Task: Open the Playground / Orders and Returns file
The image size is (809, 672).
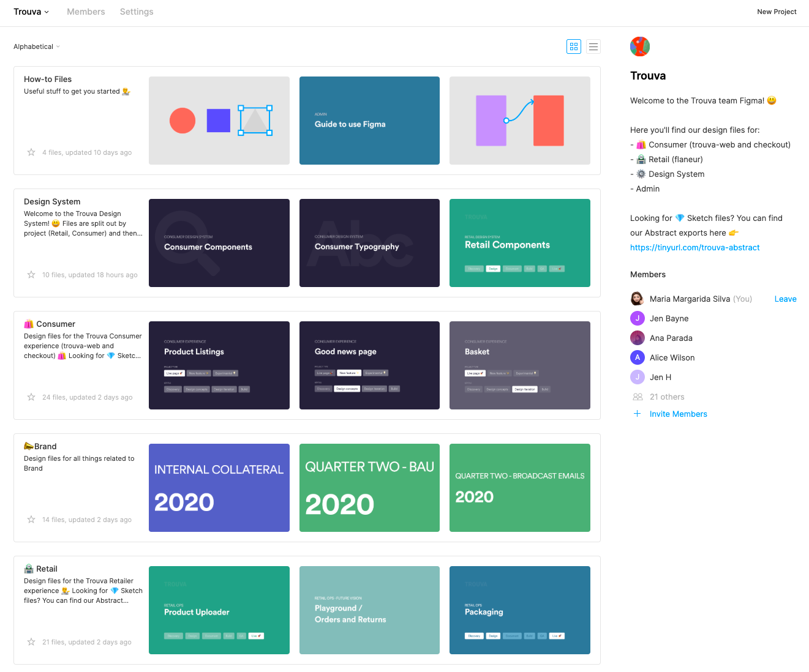Action: click(x=369, y=610)
